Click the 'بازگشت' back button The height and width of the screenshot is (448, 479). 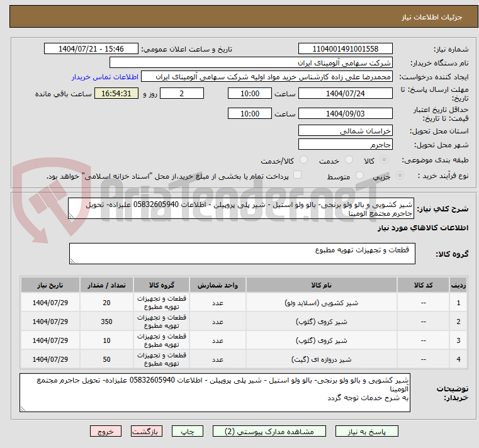pyautogui.click(x=147, y=432)
